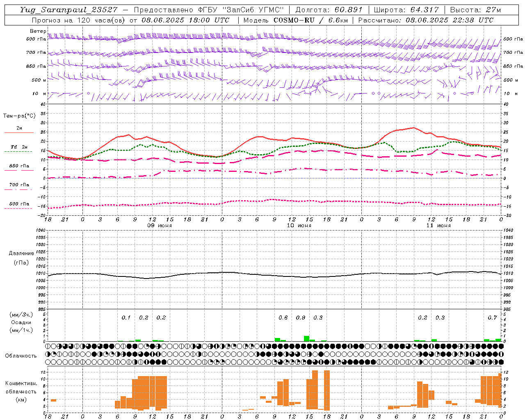The width and height of the screenshot is (525, 420).
Task: Click the Высота: 27м value
Action: click(x=475, y=10)
